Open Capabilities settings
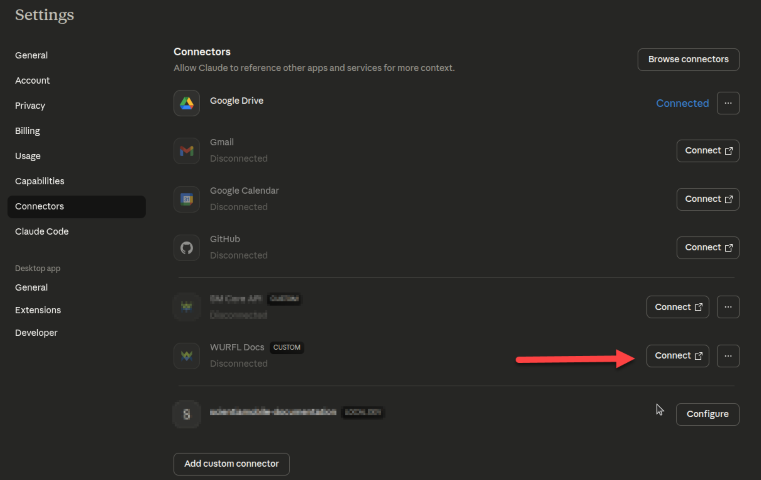This screenshot has height=480, width=761. click(40, 181)
